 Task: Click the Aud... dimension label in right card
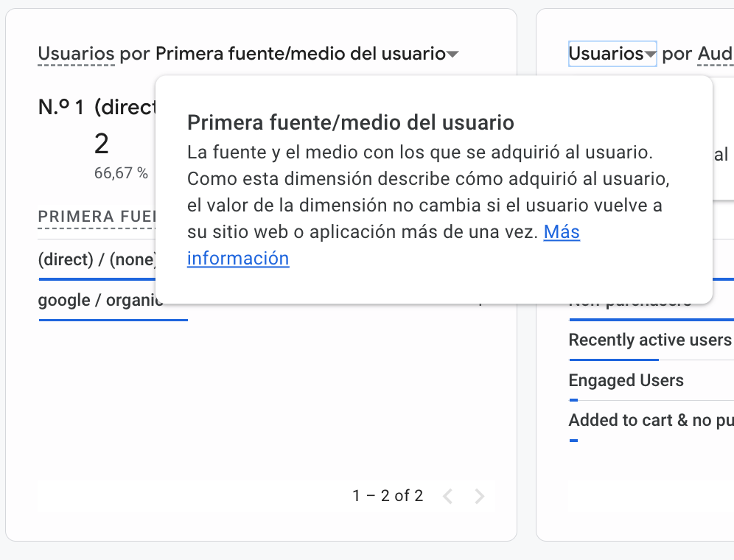715,54
